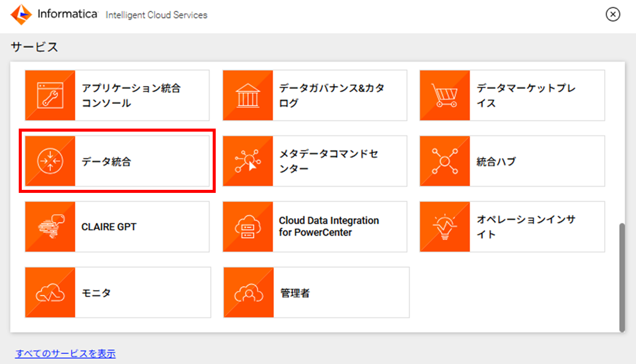Screen dimensions: 636x364
Task: Click the データマーケットプレイス shopping cart icon
Action: 445,95
